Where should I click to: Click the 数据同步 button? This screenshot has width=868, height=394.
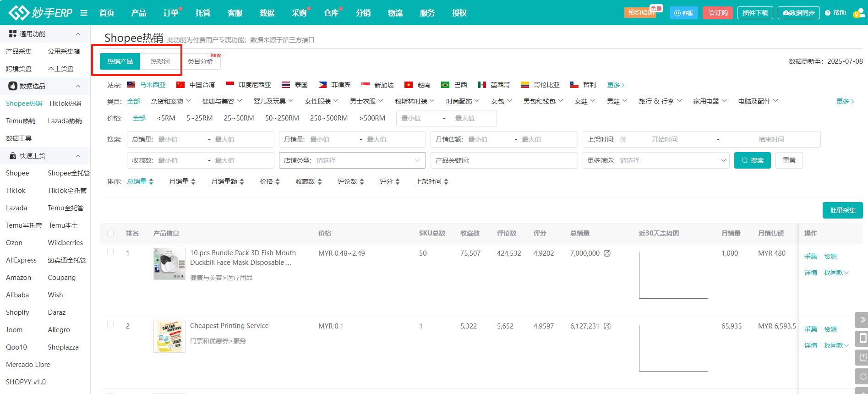[x=799, y=13]
